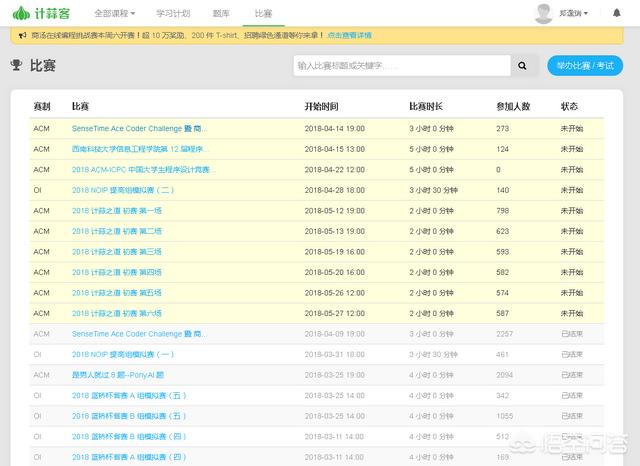
Task: Focus the contest title search field
Action: point(401,66)
